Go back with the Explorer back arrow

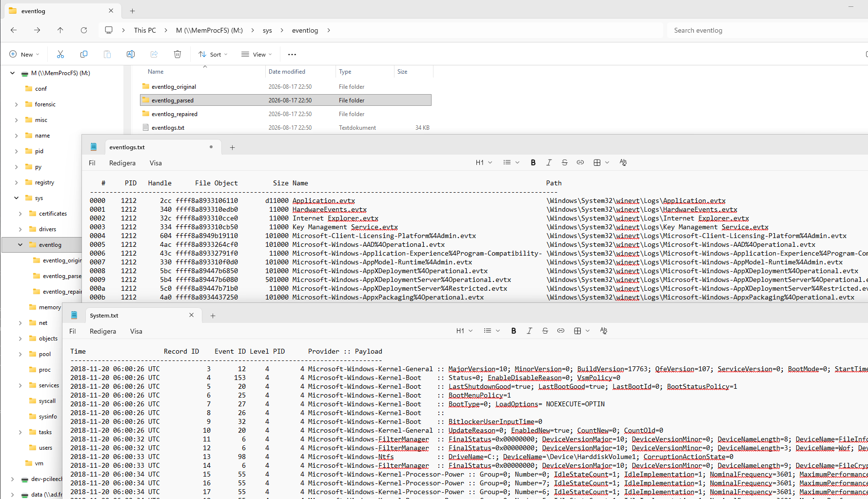(14, 30)
